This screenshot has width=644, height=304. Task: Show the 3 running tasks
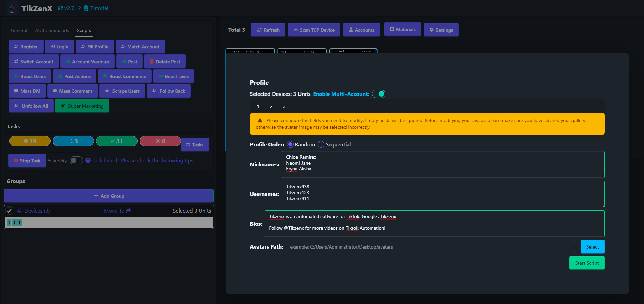point(73,141)
